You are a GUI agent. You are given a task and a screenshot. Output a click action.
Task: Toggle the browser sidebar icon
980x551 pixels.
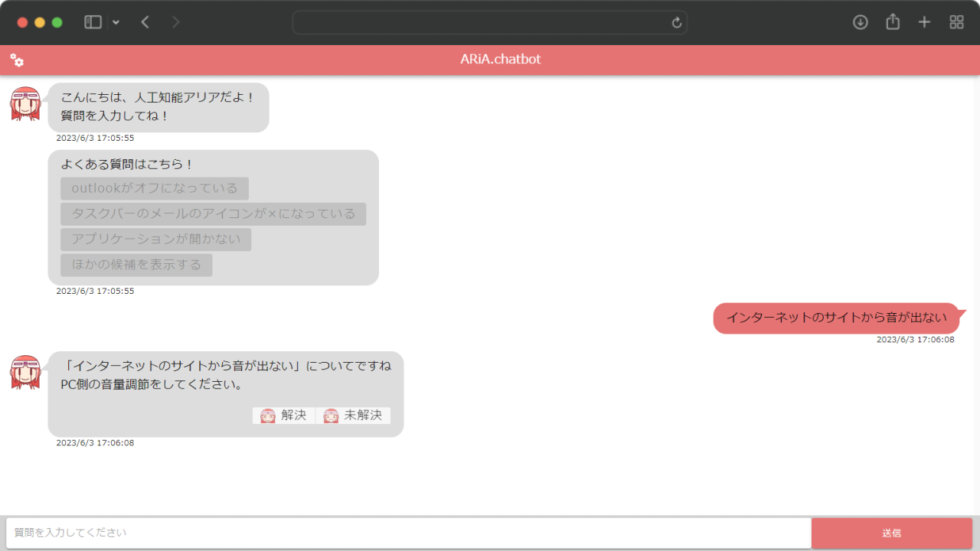[92, 22]
